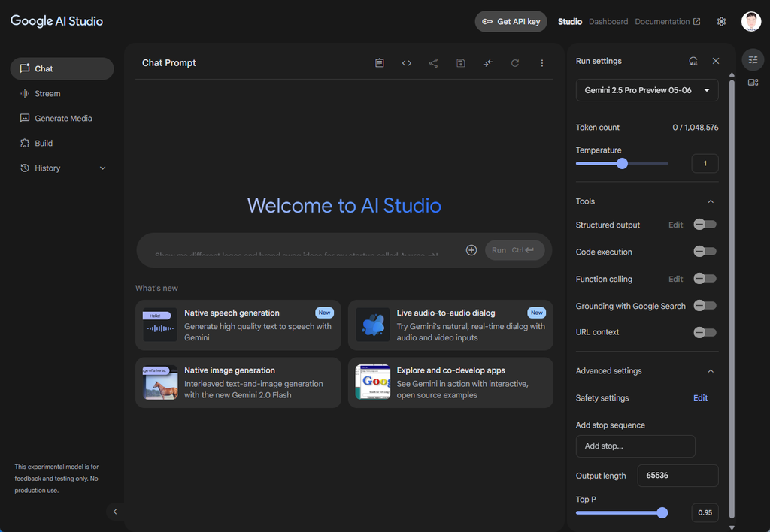Open the Documentation link
The image size is (770, 532).
668,22
